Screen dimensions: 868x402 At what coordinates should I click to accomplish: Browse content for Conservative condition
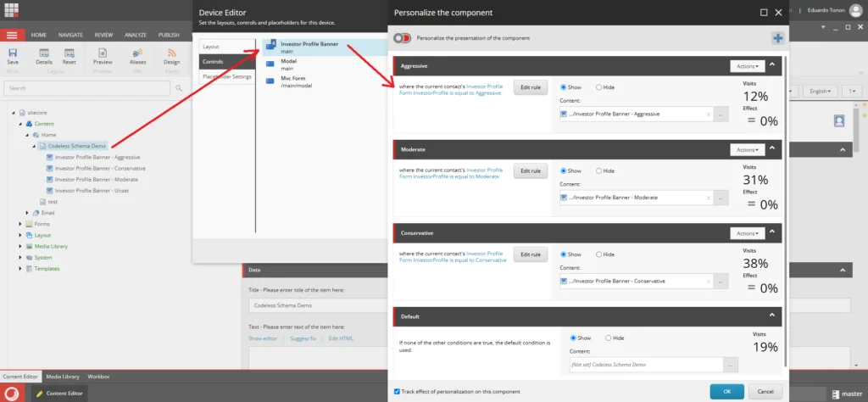[x=721, y=282]
